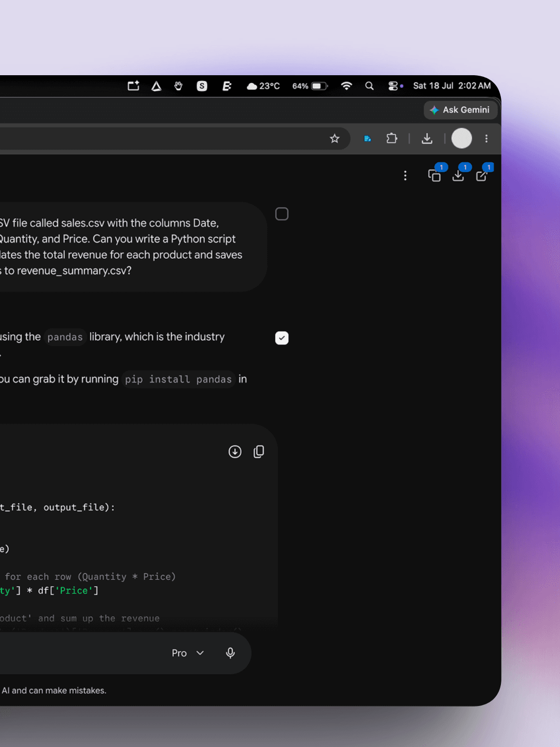
Task: Click the screen capture menu bar icon
Action: point(133,86)
